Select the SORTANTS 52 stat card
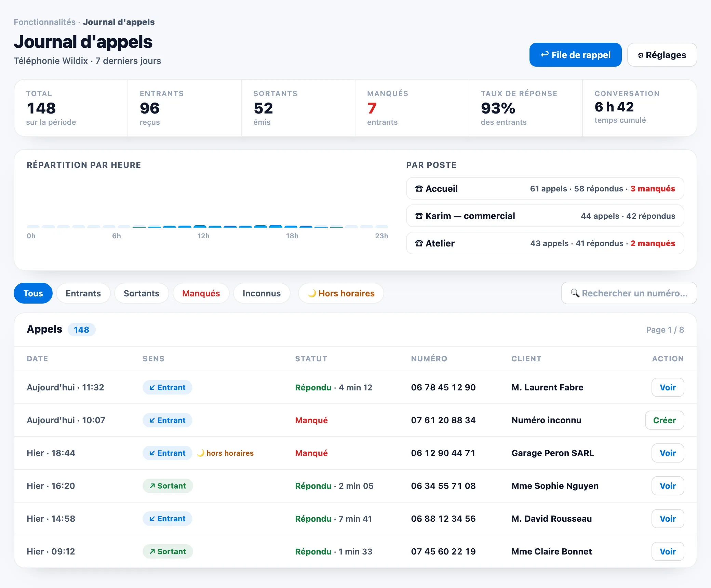Viewport: 711px width, 588px height. [x=298, y=108]
